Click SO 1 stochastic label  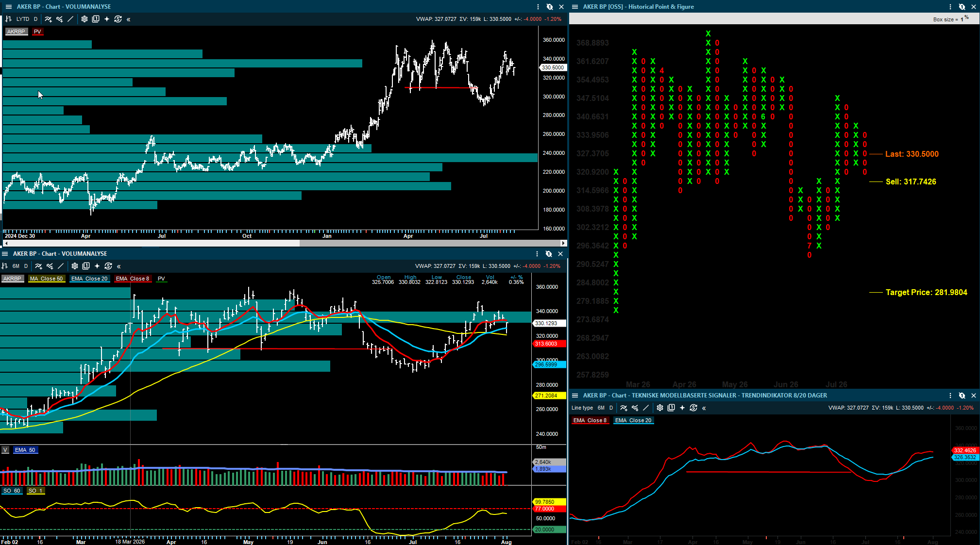click(35, 491)
